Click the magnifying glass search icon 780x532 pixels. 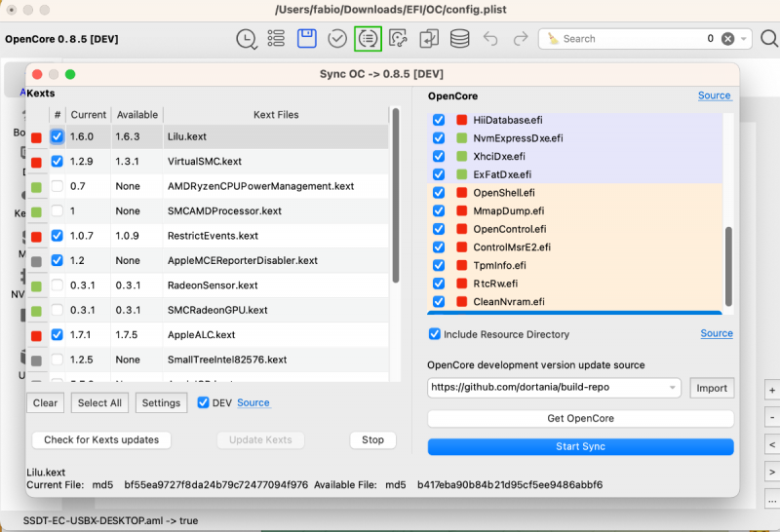coord(768,39)
